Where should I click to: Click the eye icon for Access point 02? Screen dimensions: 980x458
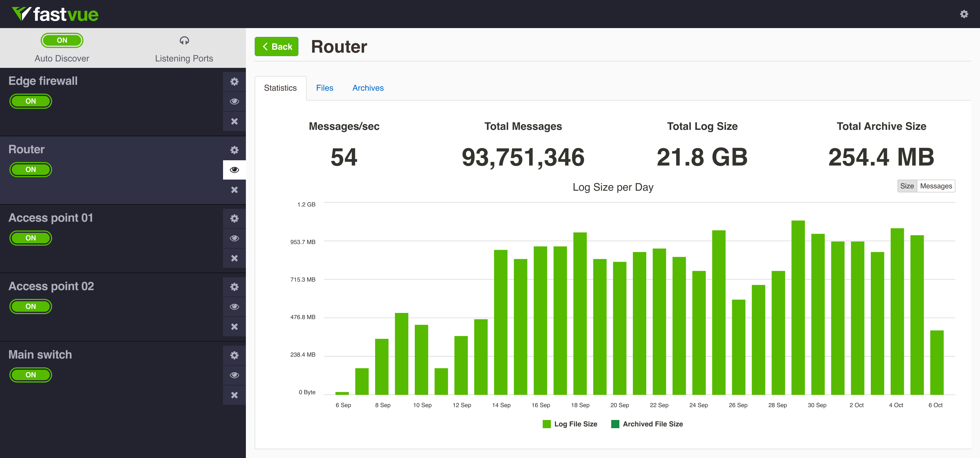(x=234, y=307)
